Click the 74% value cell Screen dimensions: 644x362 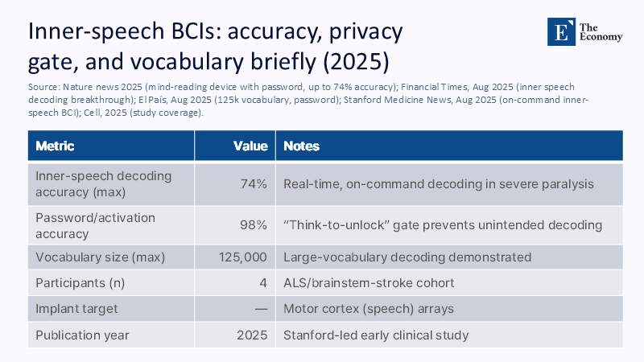click(254, 184)
